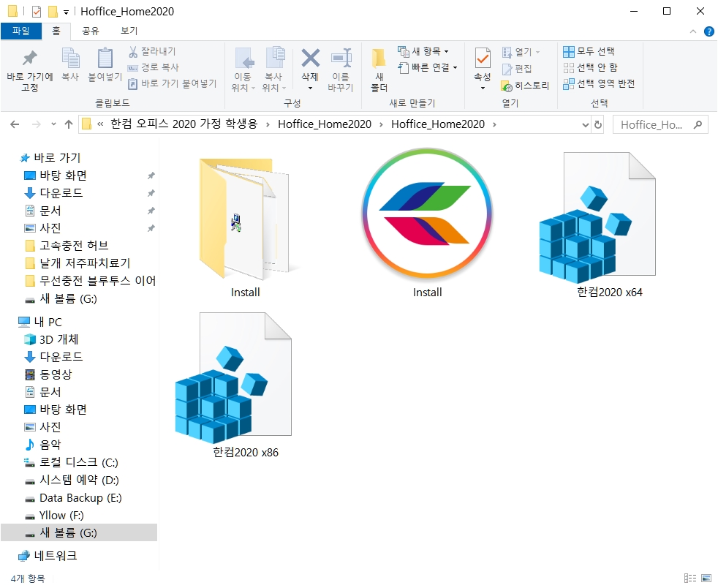
Task: Expand 복사 위치 (copy to) dropdown
Action: 274,83
